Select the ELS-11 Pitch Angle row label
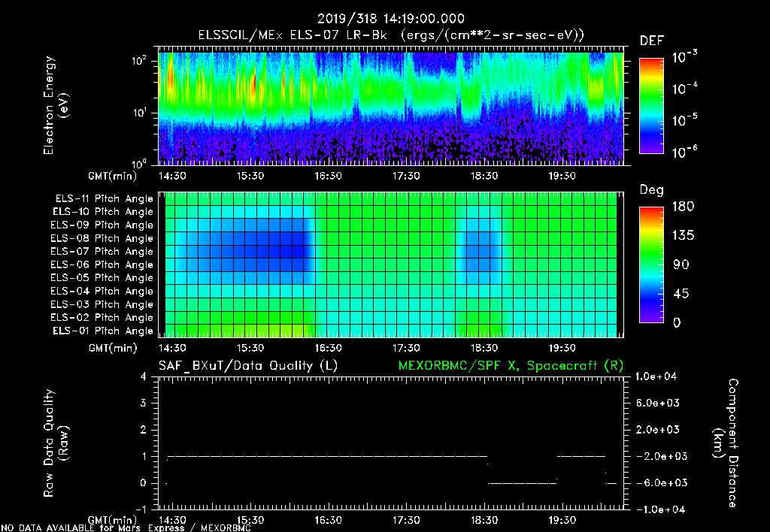 [104, 199]
